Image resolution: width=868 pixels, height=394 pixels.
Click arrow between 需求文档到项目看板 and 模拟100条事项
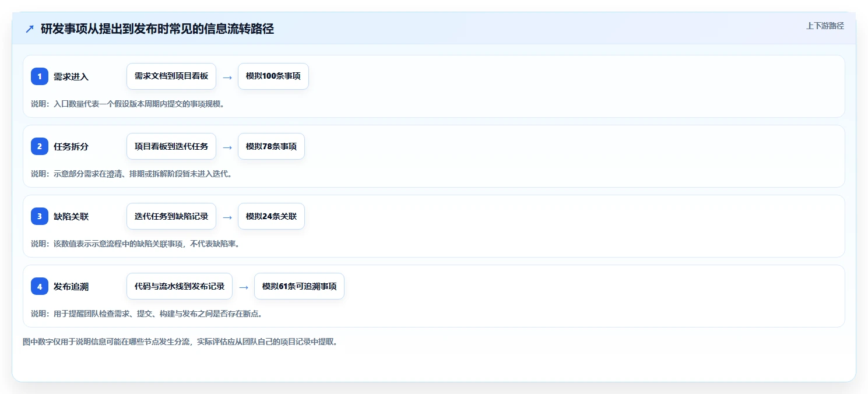227,77
